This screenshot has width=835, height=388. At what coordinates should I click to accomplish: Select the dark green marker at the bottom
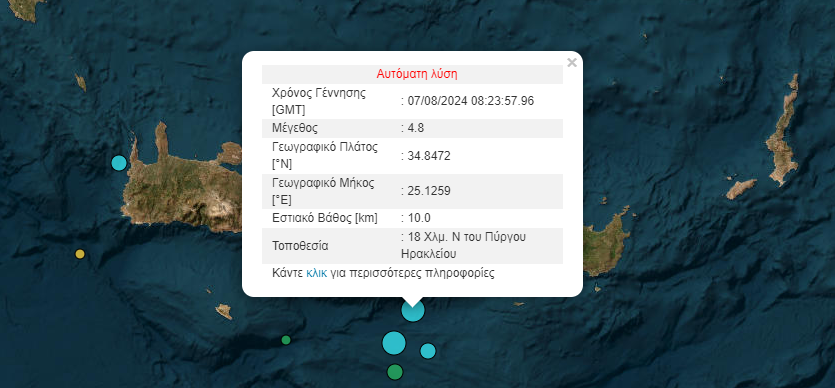pos(395,372)
